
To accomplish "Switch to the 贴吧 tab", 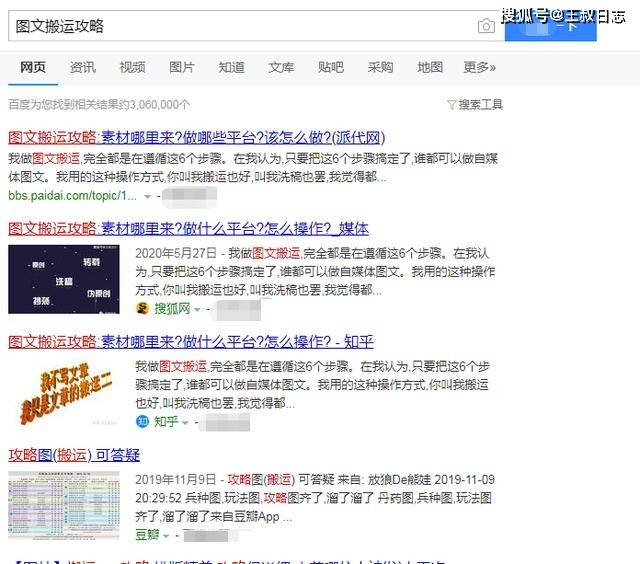I will pyautogui.click(x=331, y=67).
